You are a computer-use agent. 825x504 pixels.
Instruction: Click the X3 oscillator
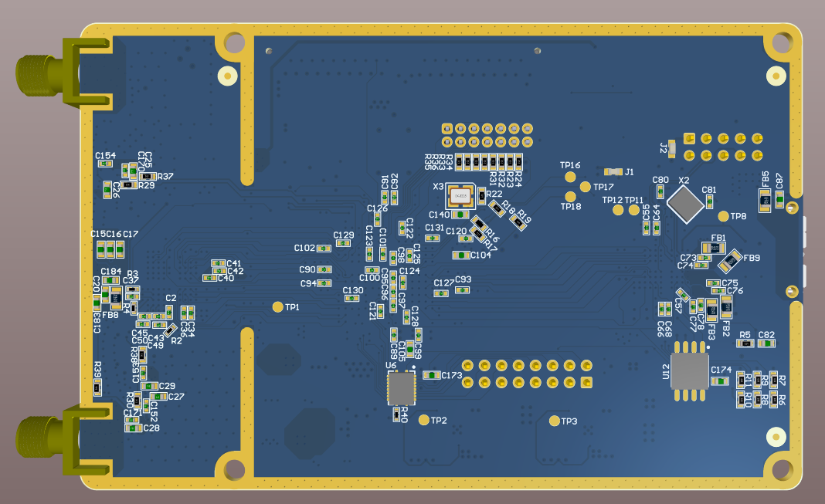(461, 197)
